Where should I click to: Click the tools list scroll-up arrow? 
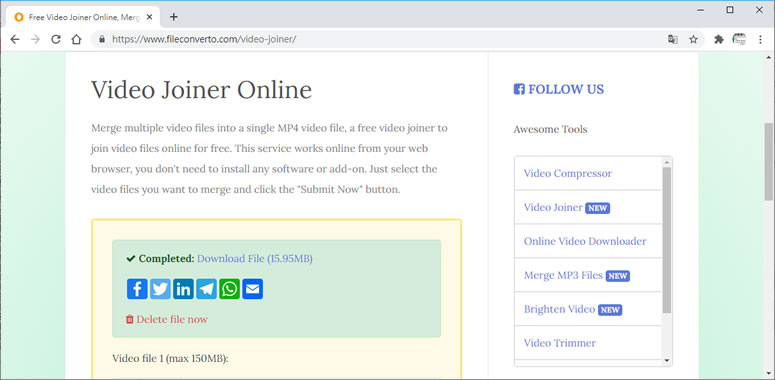coord(667,162)
